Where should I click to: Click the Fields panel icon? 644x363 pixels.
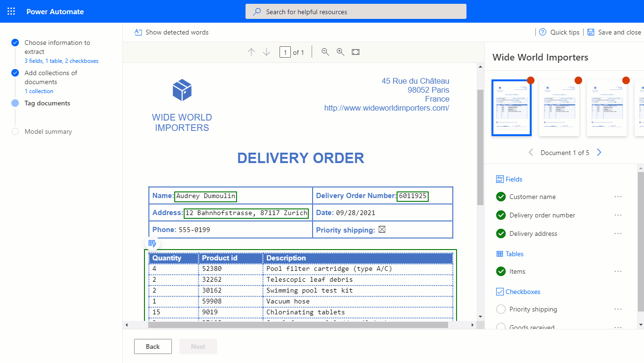pyautogui.click(x=500, y=179)
